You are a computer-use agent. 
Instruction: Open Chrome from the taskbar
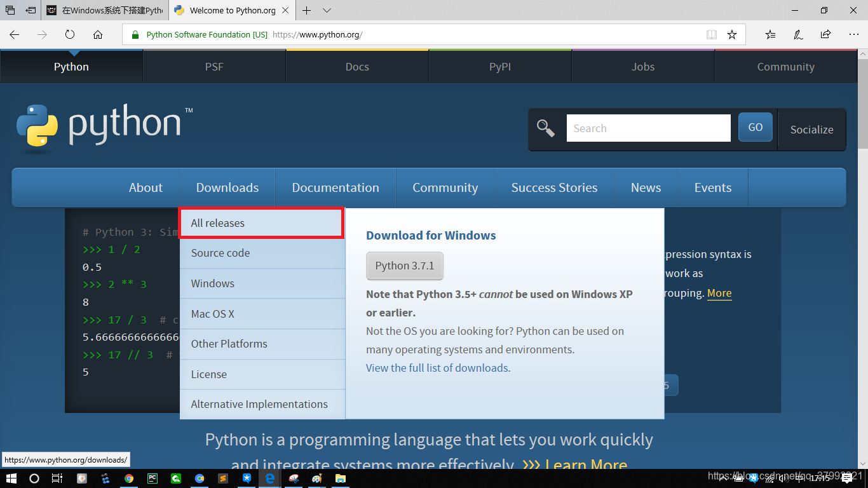point(129,478)
